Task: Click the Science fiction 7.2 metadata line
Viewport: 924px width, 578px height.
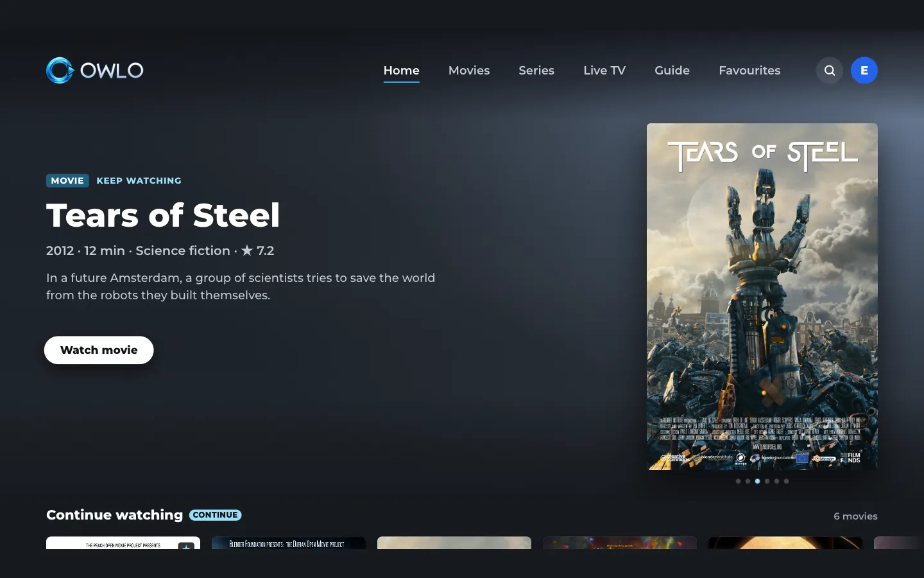Action: (160, 250)
